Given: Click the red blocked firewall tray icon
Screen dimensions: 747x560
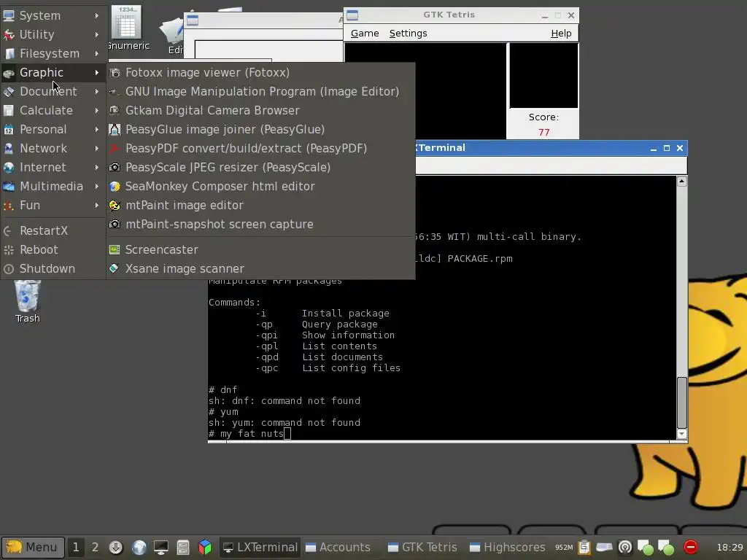Looking at the screenshot, I should coord(691,547).
